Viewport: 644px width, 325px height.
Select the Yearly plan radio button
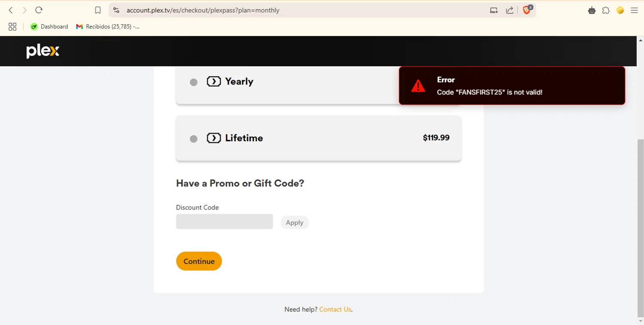(x=194, y=82)
